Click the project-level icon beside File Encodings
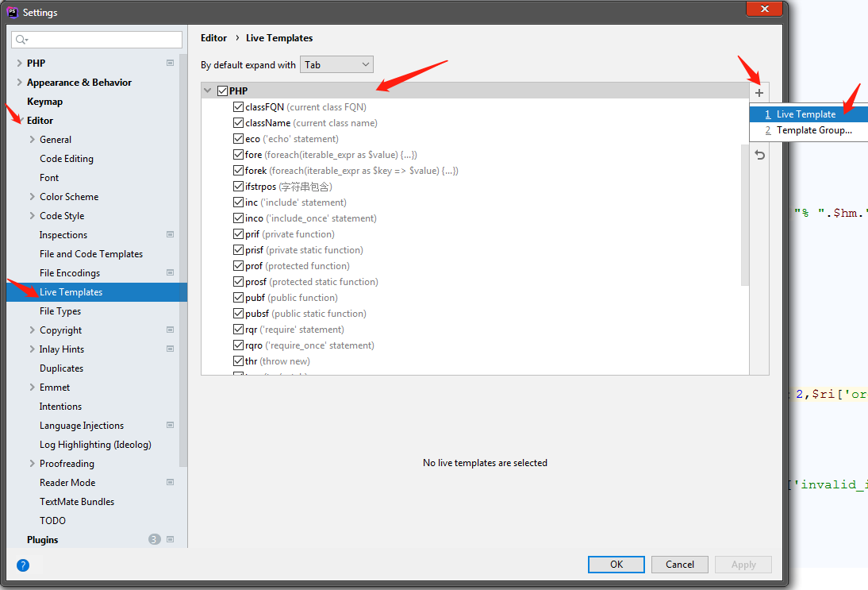 [x=170, y=272]
